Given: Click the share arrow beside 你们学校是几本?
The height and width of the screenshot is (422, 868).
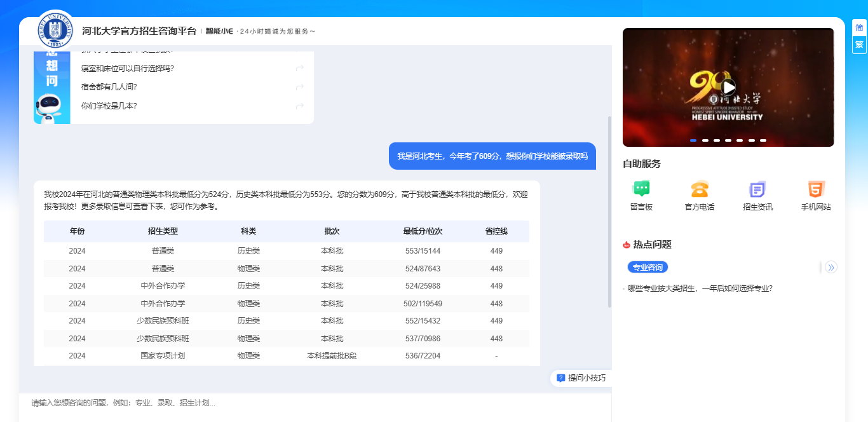Looking at the screenshot, I should pyautogui.click(x=300, y=106).
